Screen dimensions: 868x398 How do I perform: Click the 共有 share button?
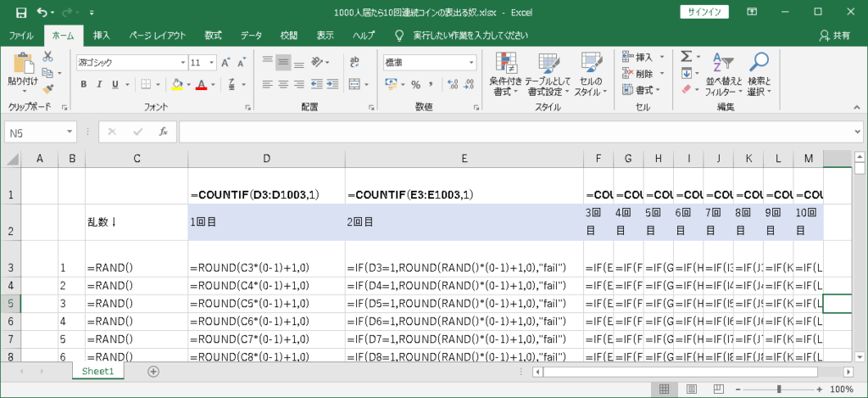835,36
